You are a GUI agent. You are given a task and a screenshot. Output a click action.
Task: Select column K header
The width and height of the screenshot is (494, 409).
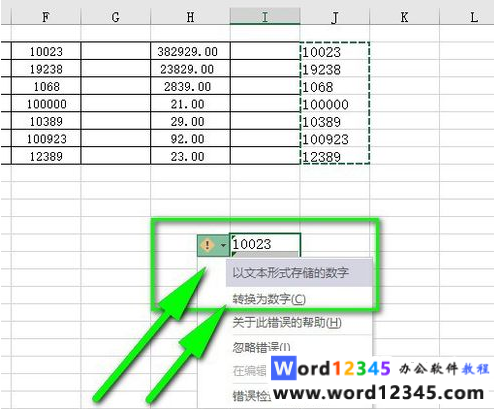pos(404,17)
